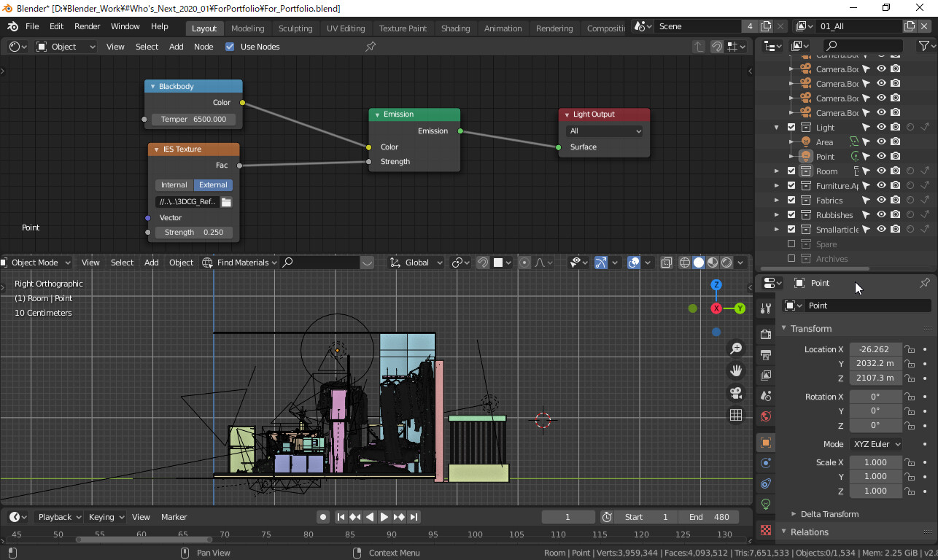Pin the node editor to current datablock
The height and width of the screenshot is (560, 938).
(371, 47)
